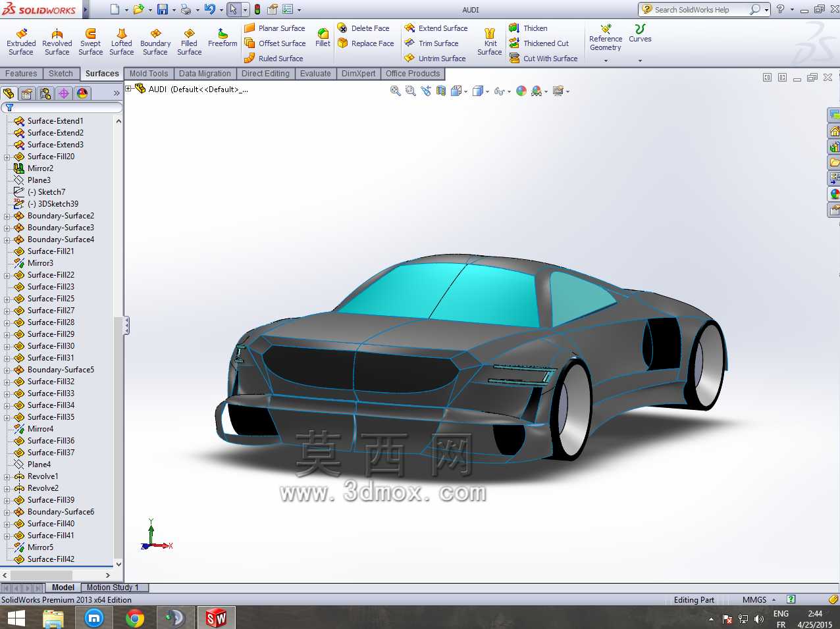Image resolution: width=840 pixels, height=629 pixels.
Task: Select the Swept Surface tool
Action: point(90,42)
